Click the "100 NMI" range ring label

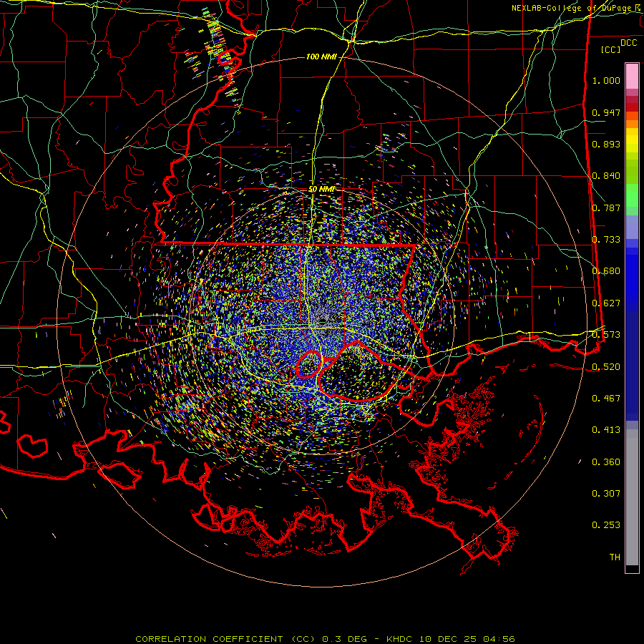tap(321, 57)
